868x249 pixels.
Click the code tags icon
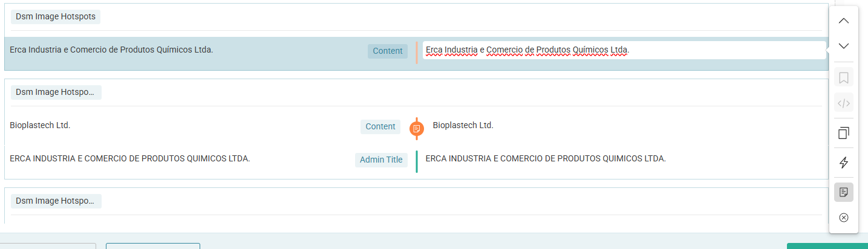click(844, 103)
